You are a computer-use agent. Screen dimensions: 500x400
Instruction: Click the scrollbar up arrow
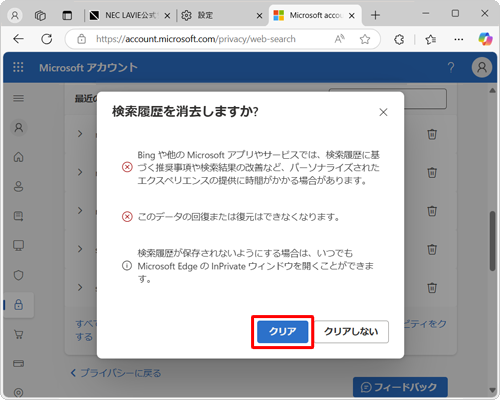[x=493, y=91]
